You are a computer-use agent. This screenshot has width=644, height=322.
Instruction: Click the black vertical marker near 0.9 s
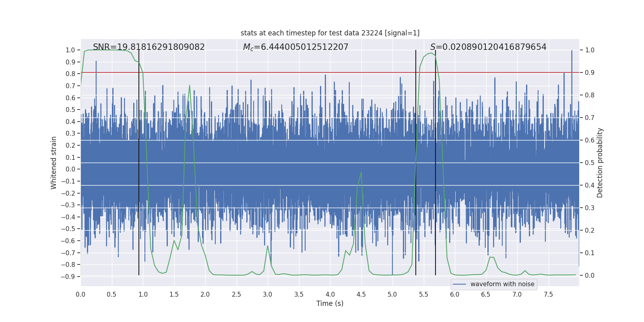pyautogui.click(x=139, y=163)
